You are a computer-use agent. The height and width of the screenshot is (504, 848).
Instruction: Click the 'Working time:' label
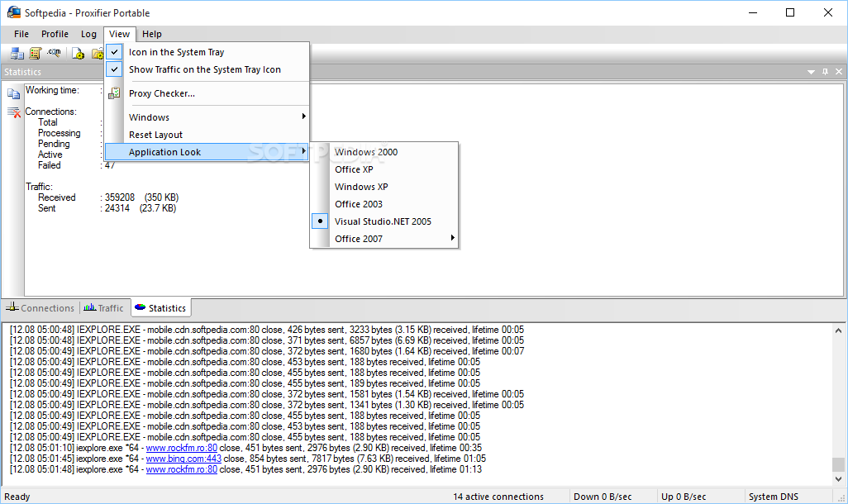52,90
